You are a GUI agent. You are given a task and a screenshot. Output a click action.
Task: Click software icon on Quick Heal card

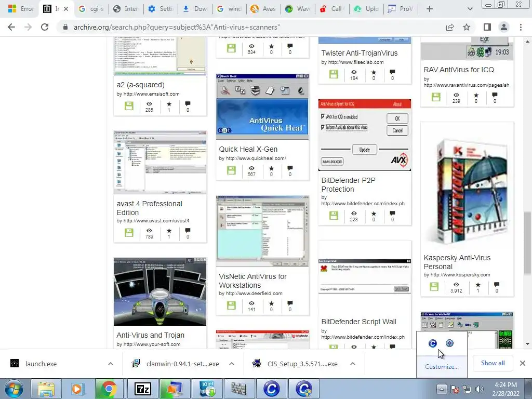[231, 170]
